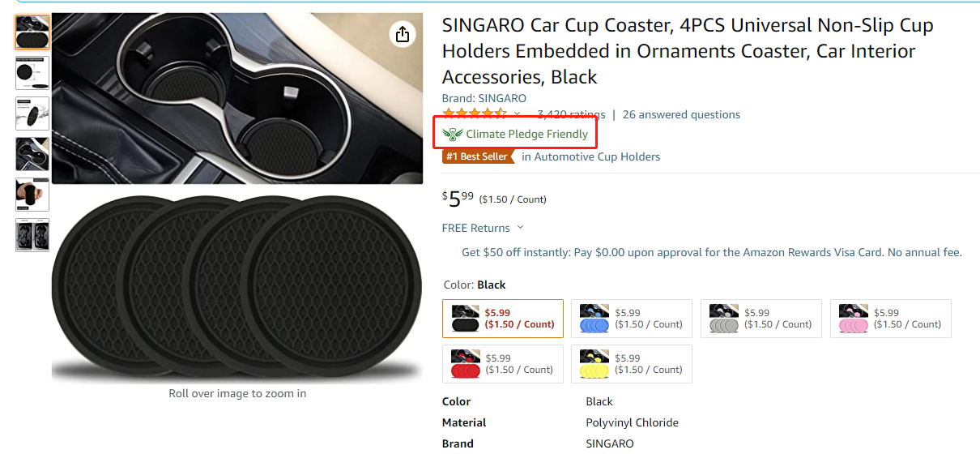Choose the yellow coaster color option

(632, 364)
